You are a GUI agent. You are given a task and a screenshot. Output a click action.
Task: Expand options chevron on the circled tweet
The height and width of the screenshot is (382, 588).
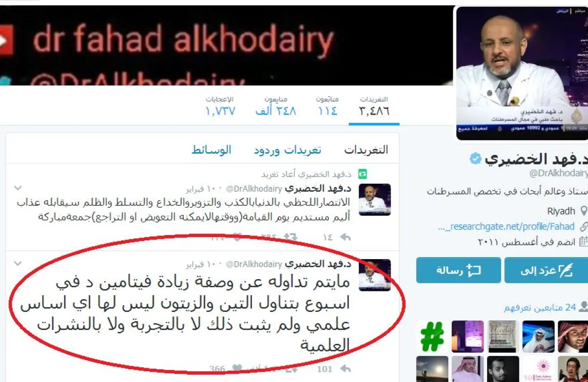(x=18, y=263)
